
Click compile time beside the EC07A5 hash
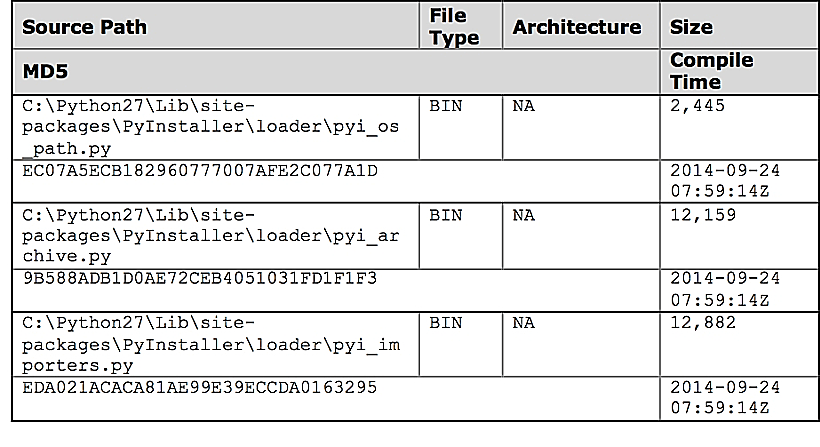click(725, 180)
